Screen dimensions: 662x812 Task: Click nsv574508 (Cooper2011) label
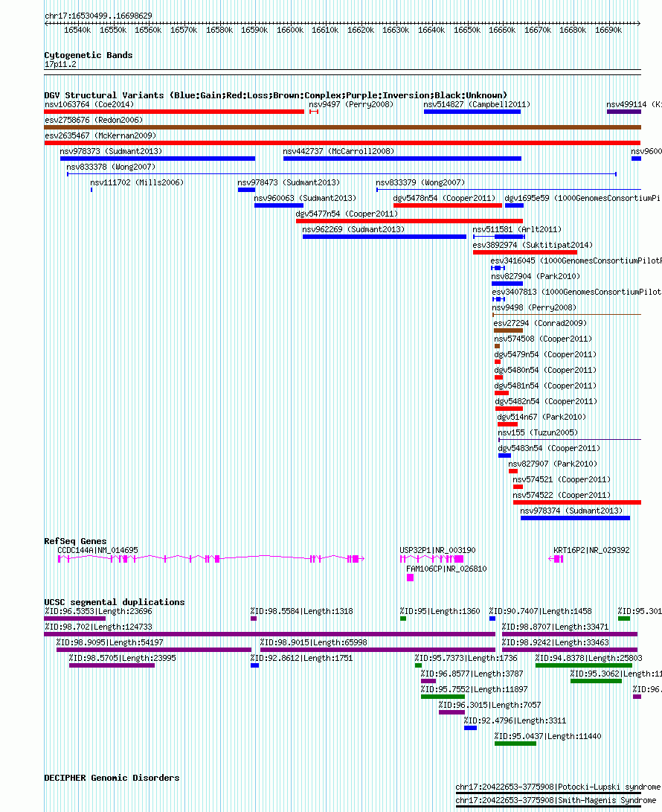pos(543,339)
